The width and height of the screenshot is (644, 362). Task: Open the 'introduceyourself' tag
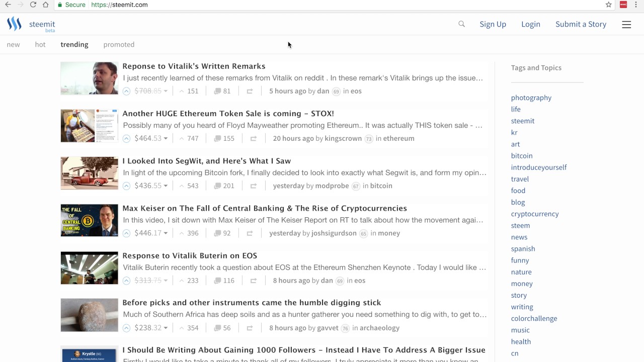coord(539,167)
